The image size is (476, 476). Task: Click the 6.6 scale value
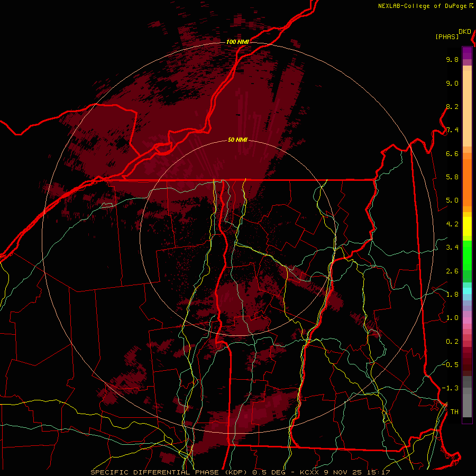452,153
